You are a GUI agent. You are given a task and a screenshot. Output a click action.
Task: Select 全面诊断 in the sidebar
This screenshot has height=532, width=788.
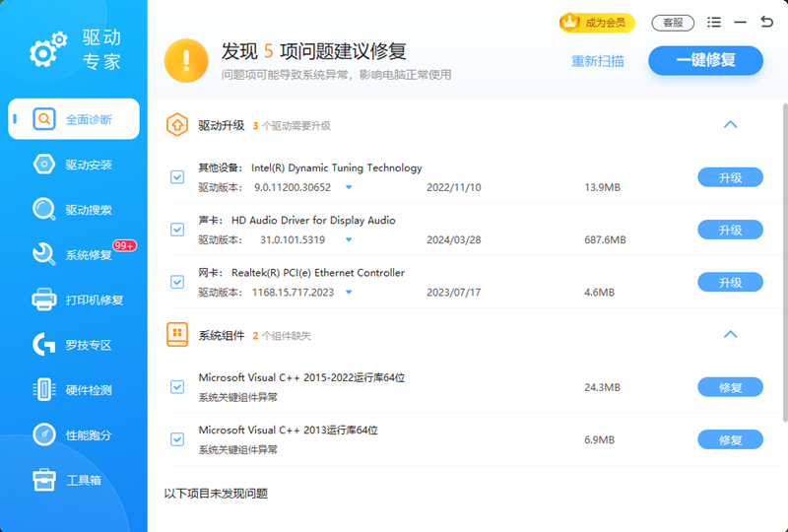(x=74, y=119)
